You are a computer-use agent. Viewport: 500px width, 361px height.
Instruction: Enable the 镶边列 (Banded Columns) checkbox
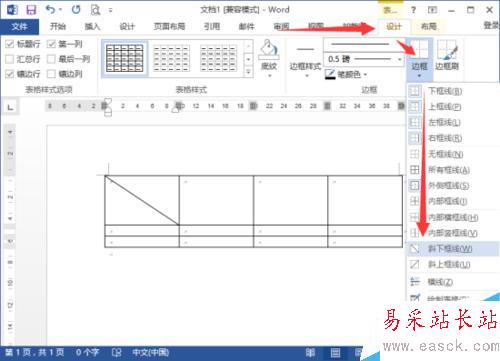point(51,74)
